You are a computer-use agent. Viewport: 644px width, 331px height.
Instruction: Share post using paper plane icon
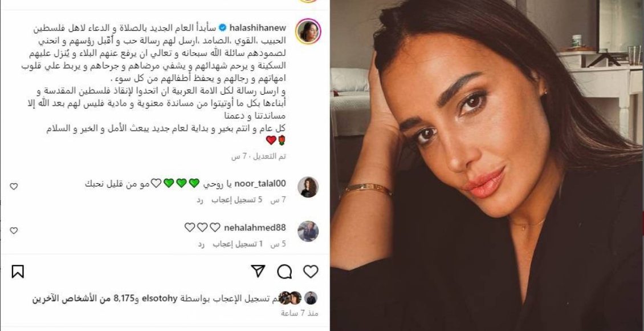(258, 271)
